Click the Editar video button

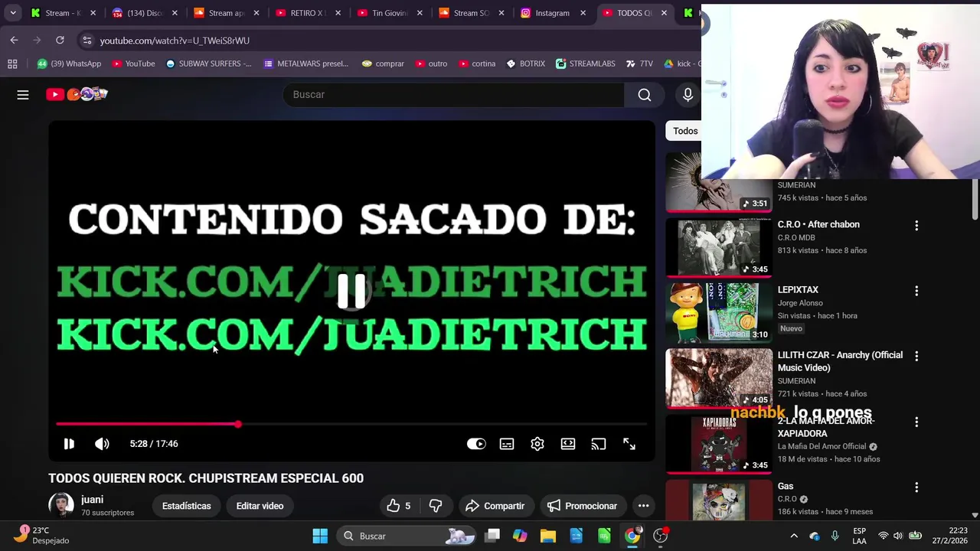(x=260, y=506)
